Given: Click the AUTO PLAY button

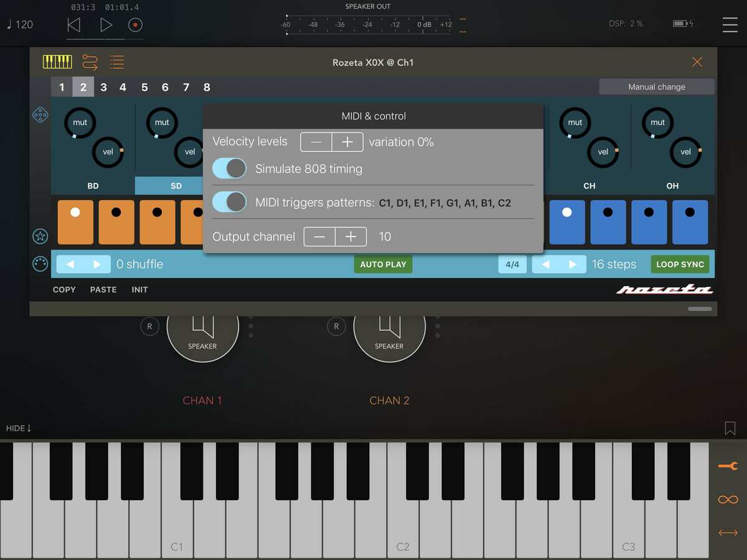Looking at the screenshot, I should [383, 264].
